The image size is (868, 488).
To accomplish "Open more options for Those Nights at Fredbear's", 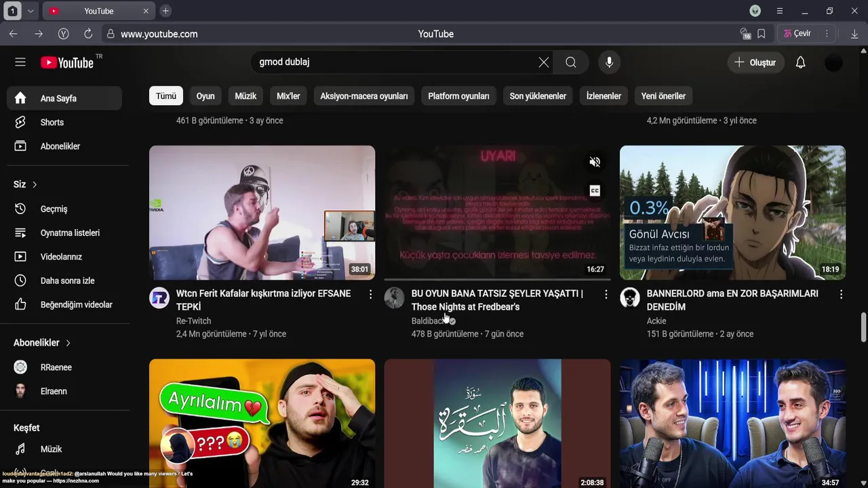I will click(606, 294).
